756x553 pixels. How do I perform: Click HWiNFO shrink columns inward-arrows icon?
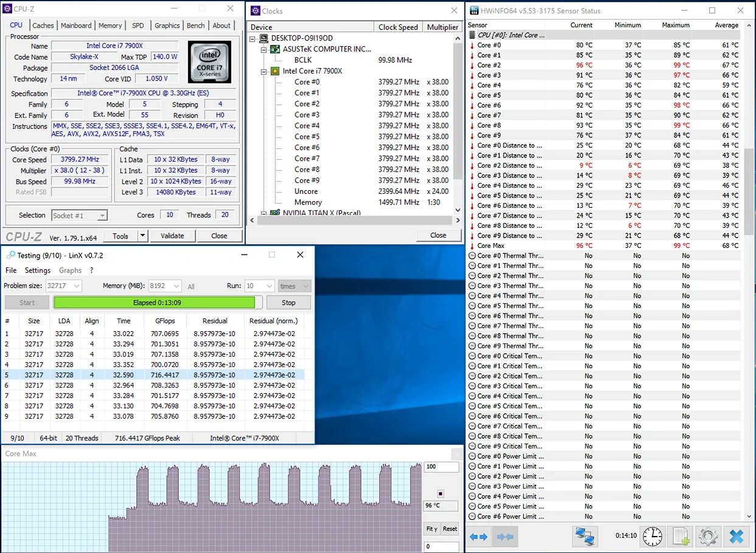point(505,537)
